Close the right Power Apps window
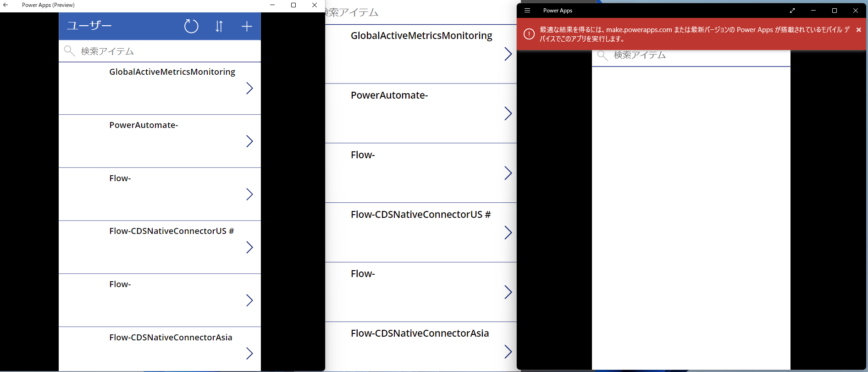 point(856,10)
